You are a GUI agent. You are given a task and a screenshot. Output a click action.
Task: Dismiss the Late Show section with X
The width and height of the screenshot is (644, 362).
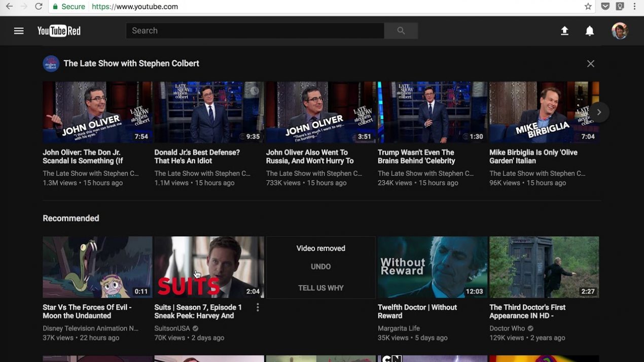pos(591,64)
